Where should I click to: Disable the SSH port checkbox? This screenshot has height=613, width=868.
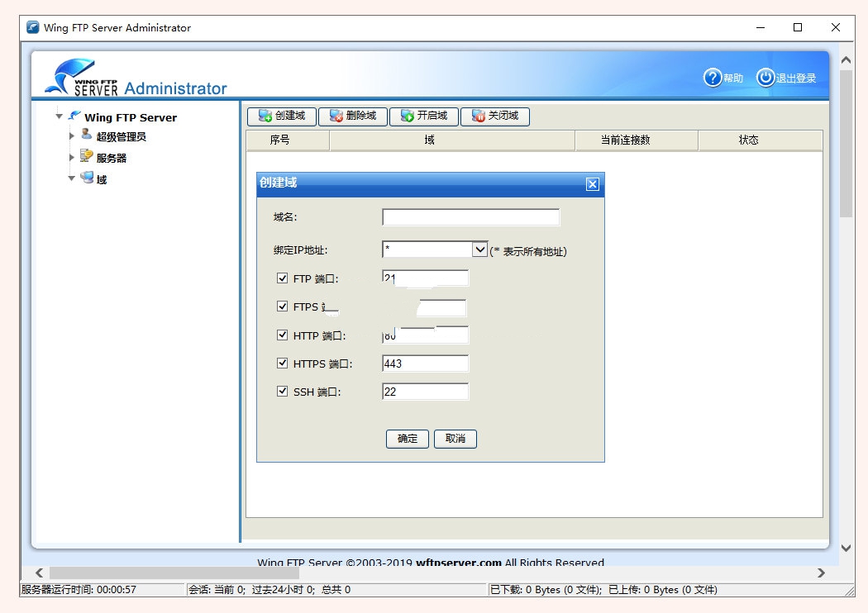(283, 392)
